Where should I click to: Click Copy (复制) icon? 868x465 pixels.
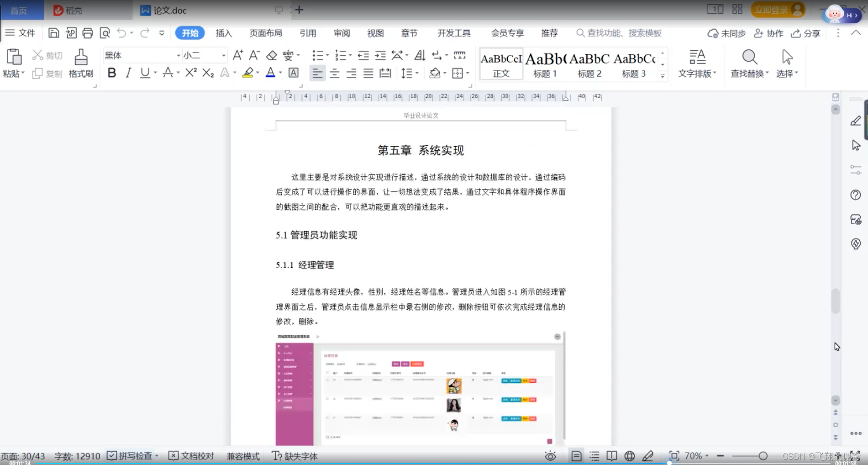click(37, 74)
